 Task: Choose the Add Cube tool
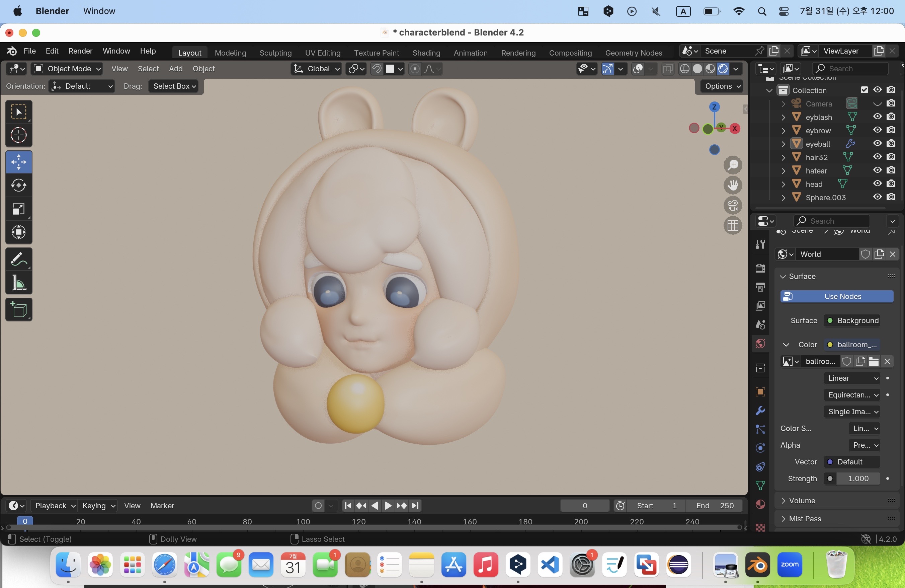[19, 310]
